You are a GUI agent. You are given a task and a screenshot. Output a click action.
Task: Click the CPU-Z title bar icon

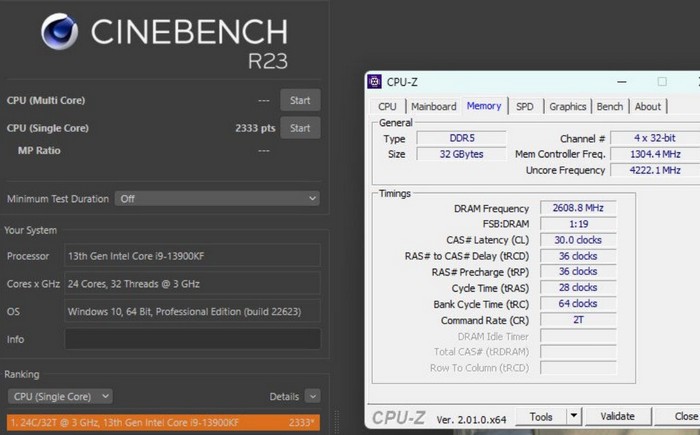point(374,81)
